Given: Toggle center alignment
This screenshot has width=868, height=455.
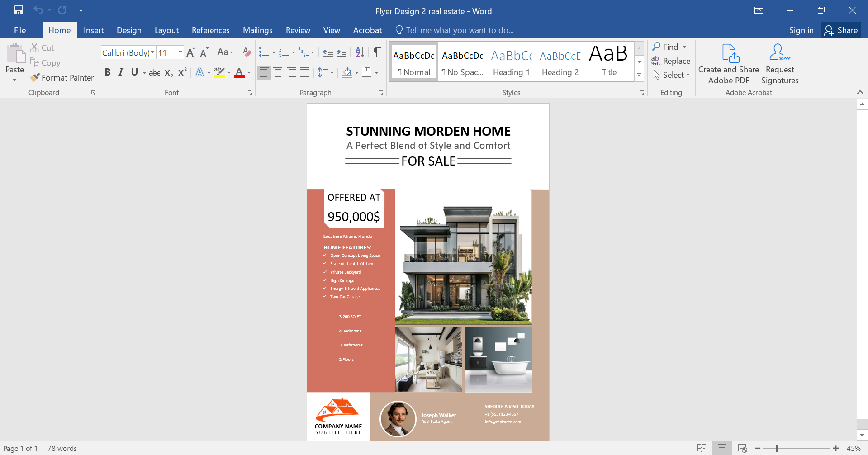Looking at the screenshot, I should click(277, 72).
